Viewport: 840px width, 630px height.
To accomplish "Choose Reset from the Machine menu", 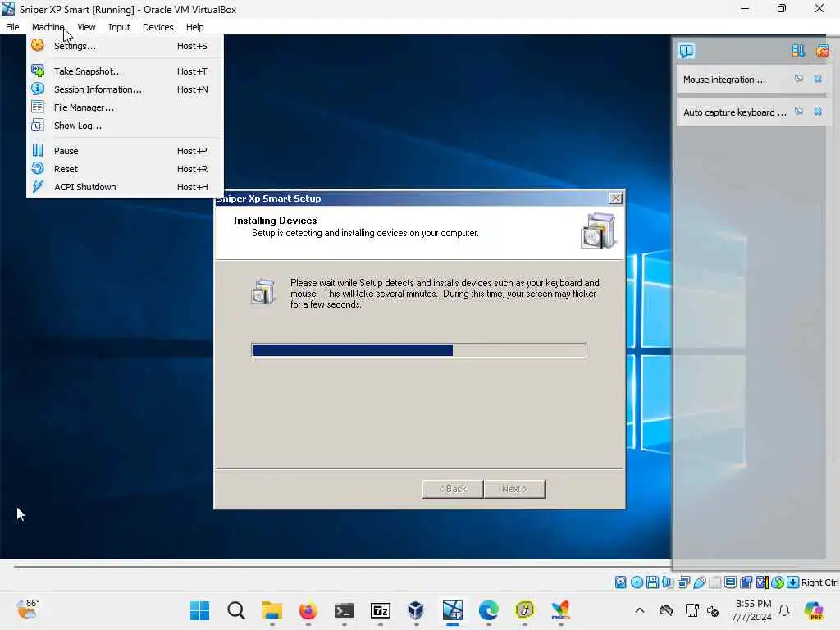I will point(125,169).
